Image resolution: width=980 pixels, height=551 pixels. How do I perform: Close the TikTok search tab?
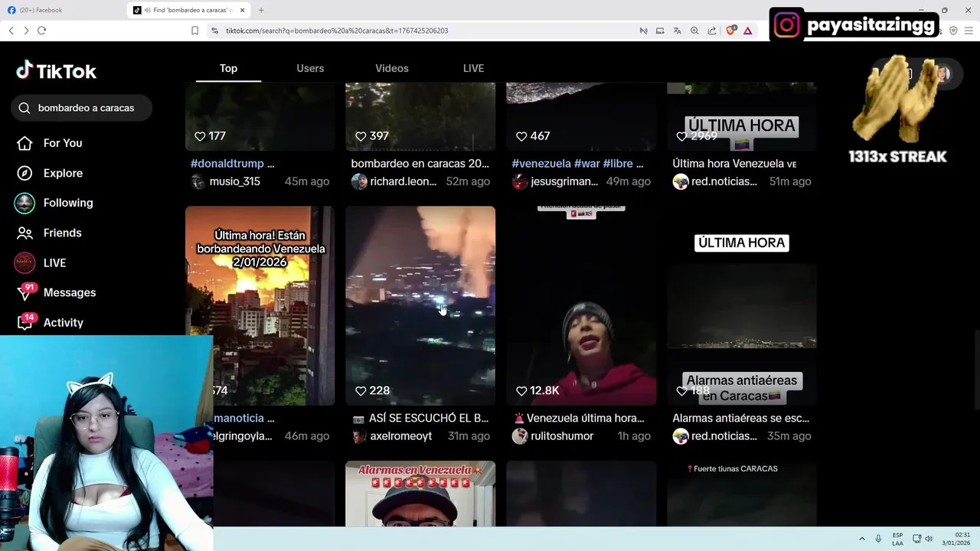[x=243, y=10]
